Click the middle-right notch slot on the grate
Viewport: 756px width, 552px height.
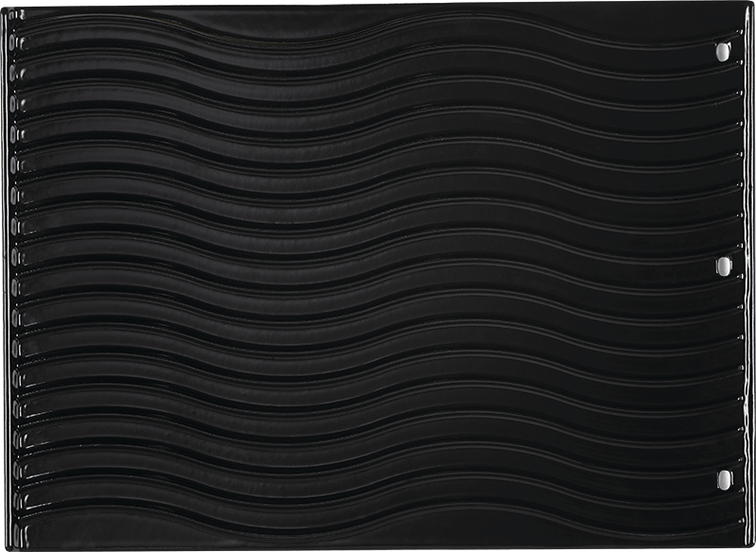click(x=722, y=262)
